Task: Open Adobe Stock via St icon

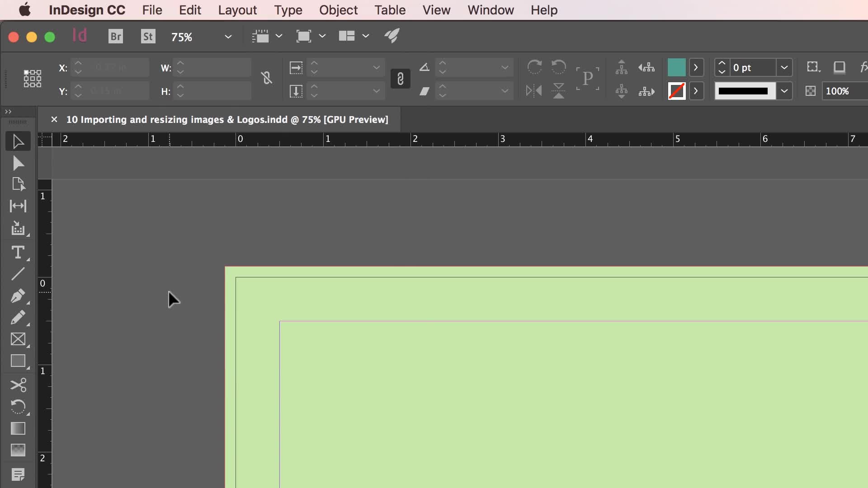Action: tap(148, 36)
